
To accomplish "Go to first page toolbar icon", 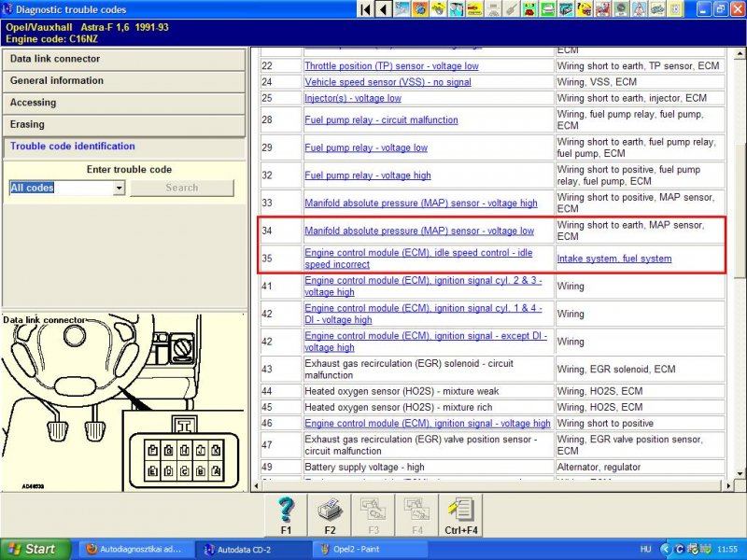I will [x=366, y=9].
